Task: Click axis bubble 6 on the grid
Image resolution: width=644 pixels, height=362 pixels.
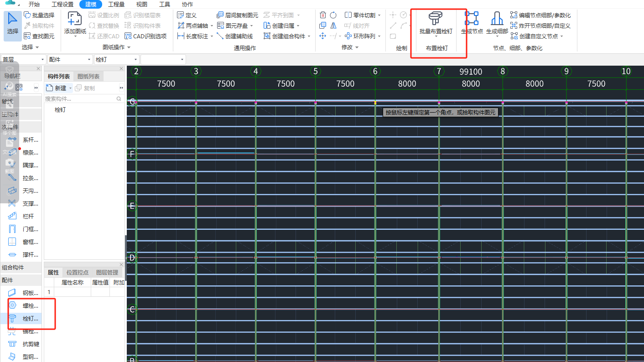Action: pos(375,71)
